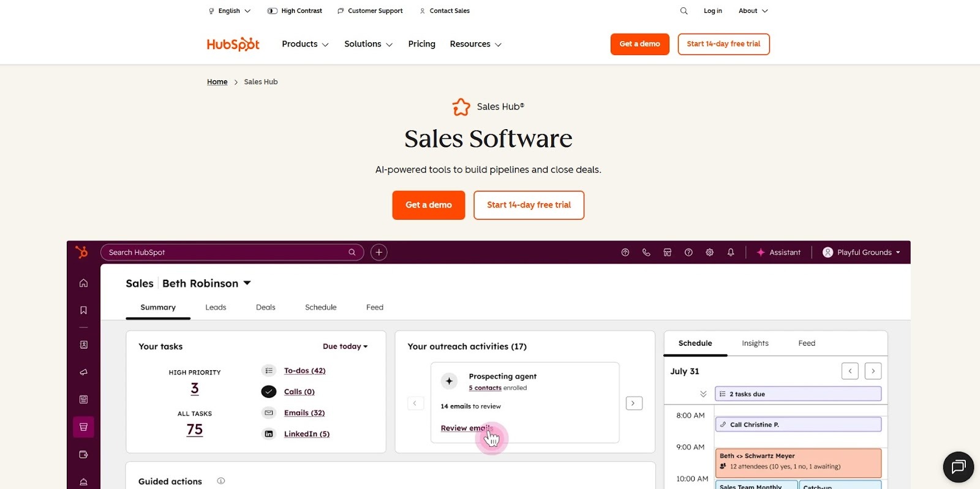Open the Due today filter dropdown

(345, 346)
